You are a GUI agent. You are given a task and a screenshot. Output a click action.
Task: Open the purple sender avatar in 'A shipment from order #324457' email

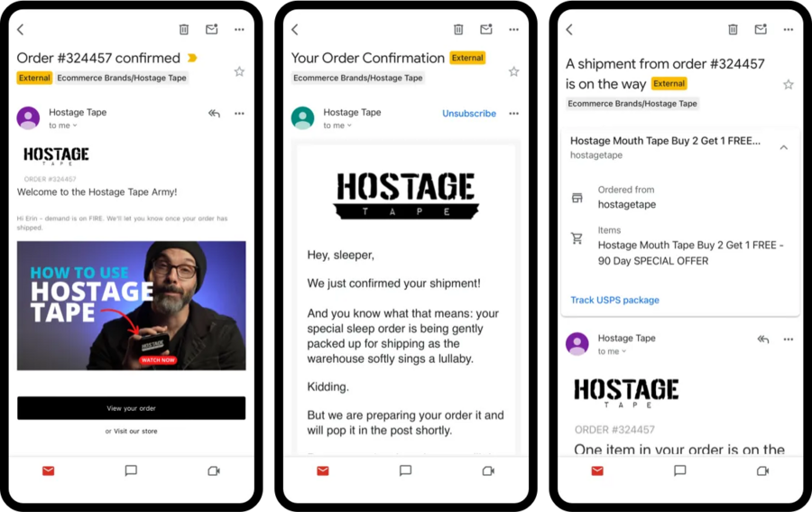[577, 344]
